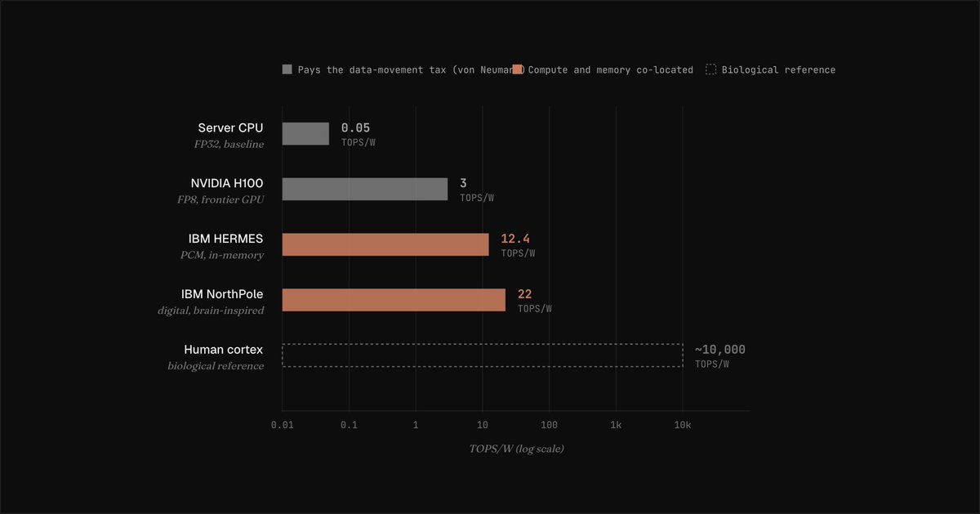Select the 'TOPS/W (log scale)' axis title
This screenshot has width=980, height=514.
click(x=516, y=449)
